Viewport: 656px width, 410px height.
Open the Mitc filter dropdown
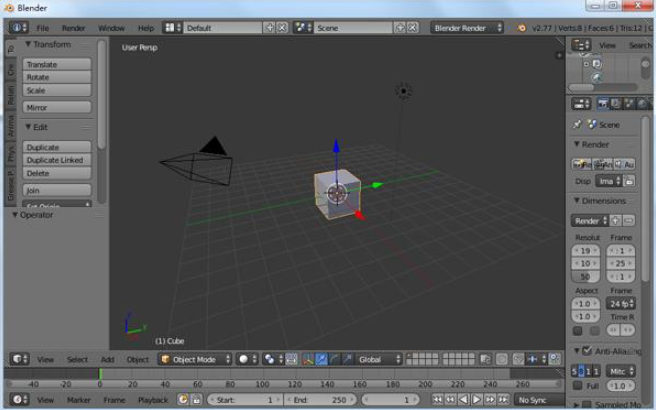(x=621, y=371)
